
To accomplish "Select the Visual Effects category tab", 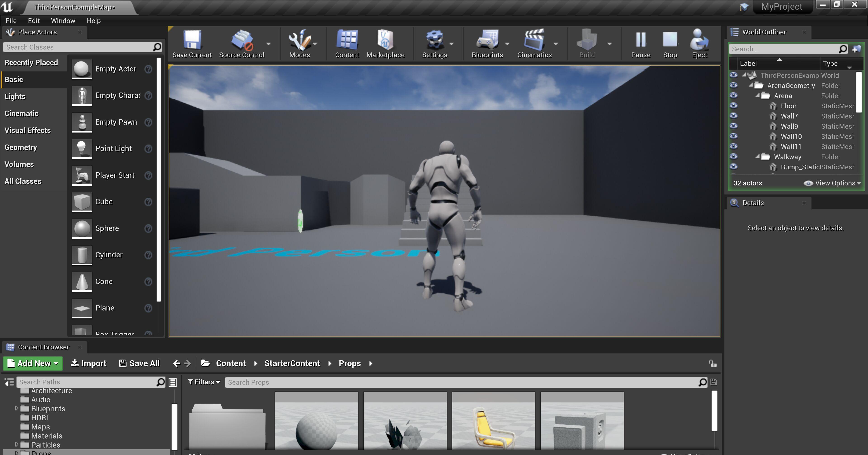I will (x=34, y=130).
